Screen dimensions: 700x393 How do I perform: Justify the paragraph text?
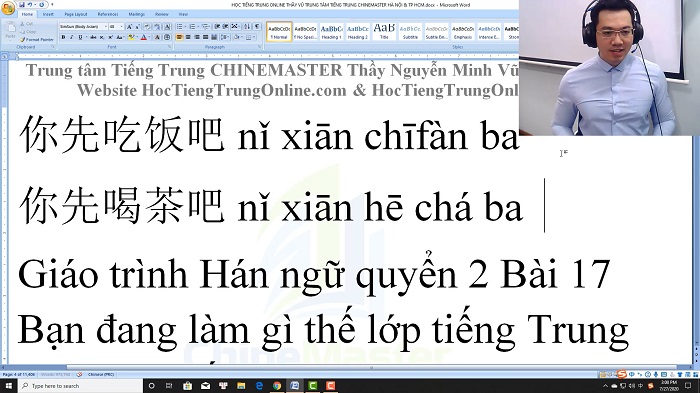205,37
